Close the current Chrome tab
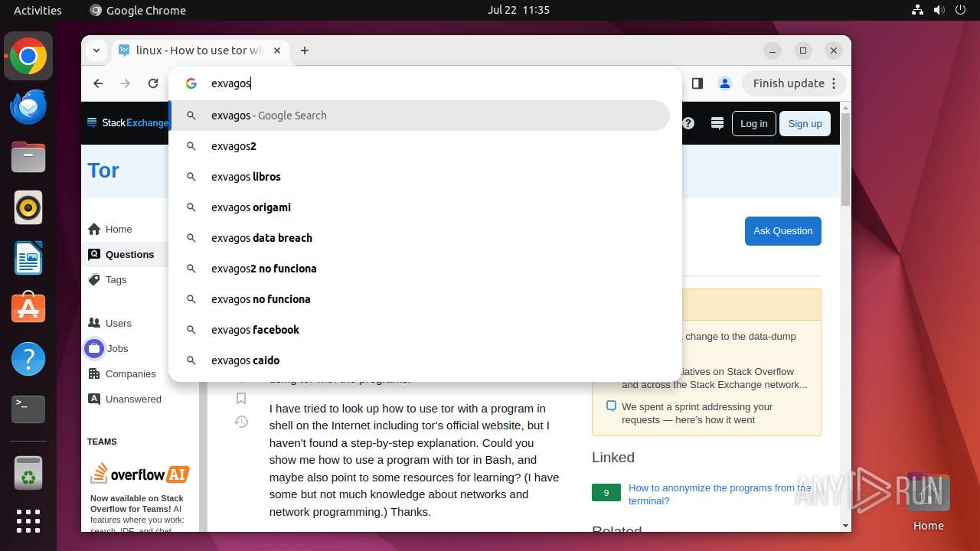980x551 pixels. pos(277,51)
